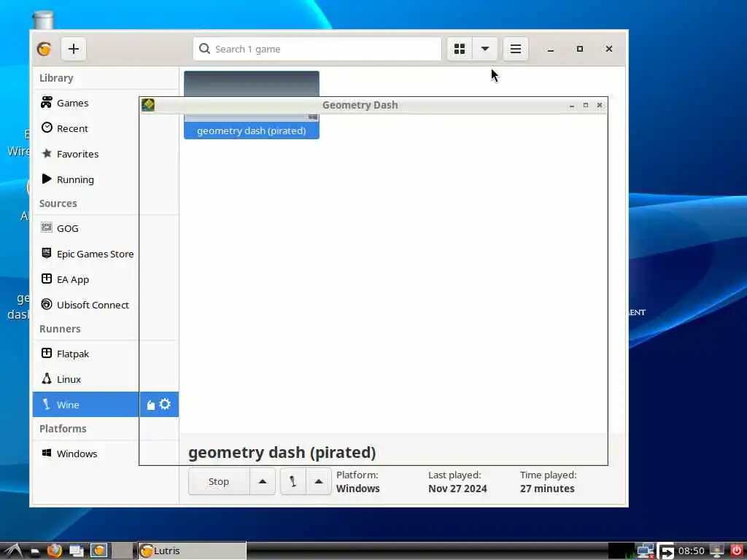The height and width of the screenshot is (560, 747).
Task: Click the Wine glass runner button
Action: (293, 481)
